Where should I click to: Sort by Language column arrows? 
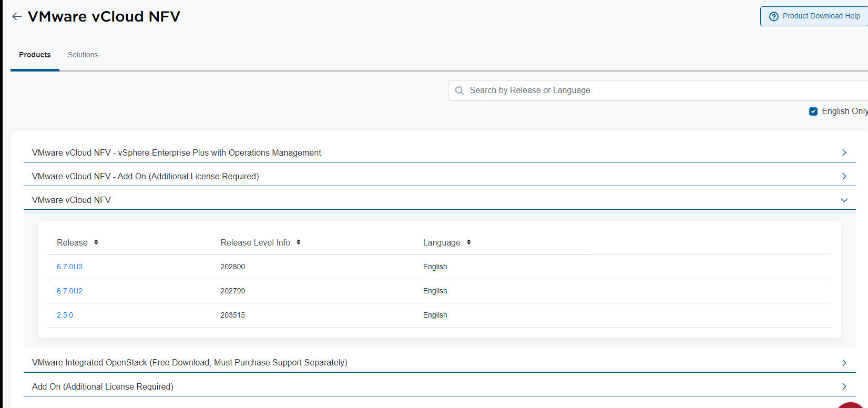pos(469,242)
